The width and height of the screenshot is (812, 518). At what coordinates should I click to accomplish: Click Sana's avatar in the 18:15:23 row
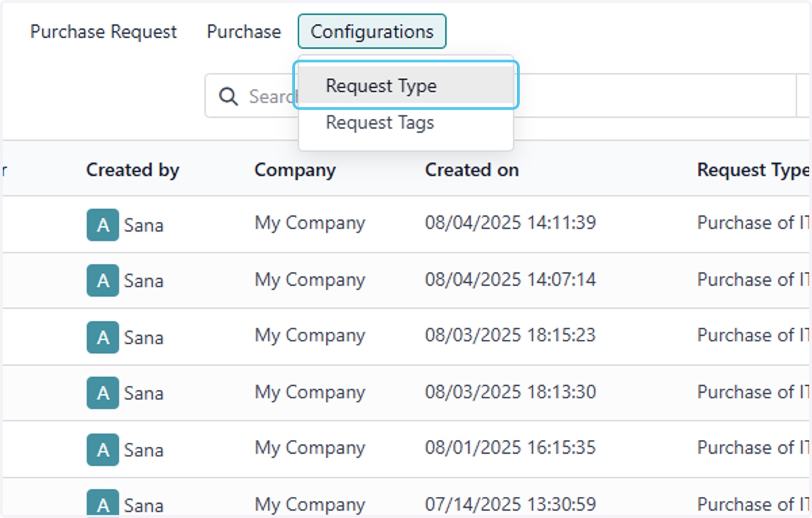103,337
